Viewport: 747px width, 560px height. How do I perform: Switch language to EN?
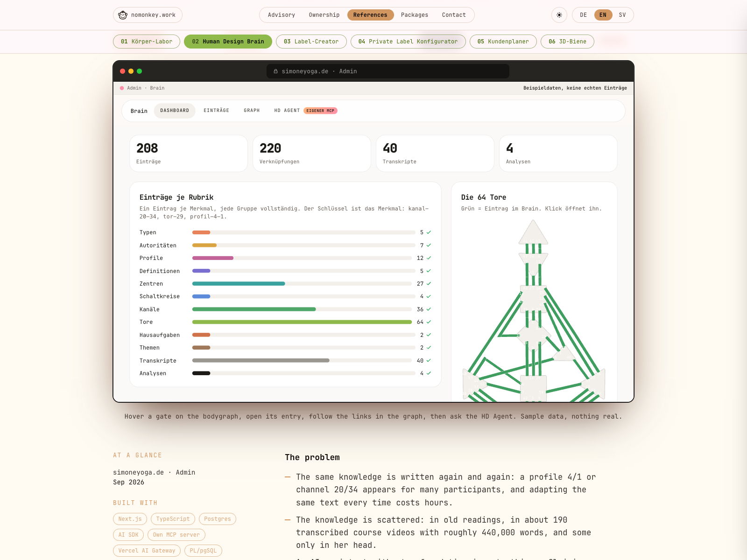[x=603, y=15]
